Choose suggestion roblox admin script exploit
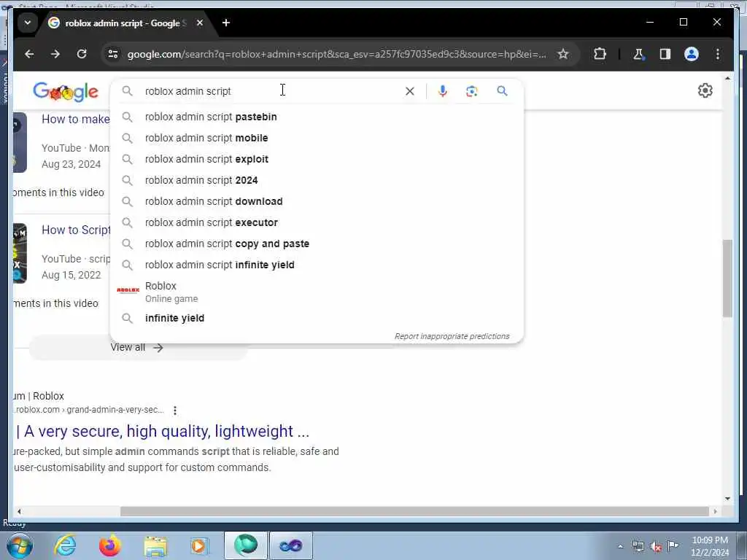This screenshot has height=560, width=747. pos(317,159)
